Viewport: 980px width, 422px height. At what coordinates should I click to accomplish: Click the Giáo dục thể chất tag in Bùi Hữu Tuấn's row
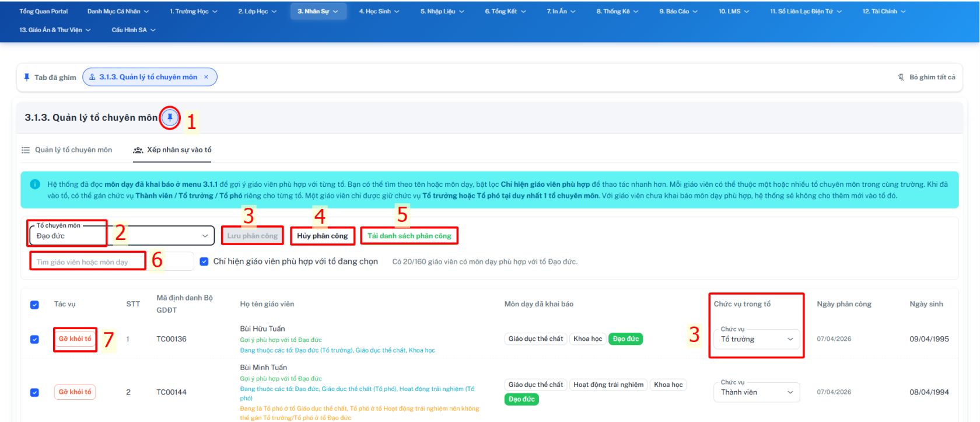[x=535, y=339]
